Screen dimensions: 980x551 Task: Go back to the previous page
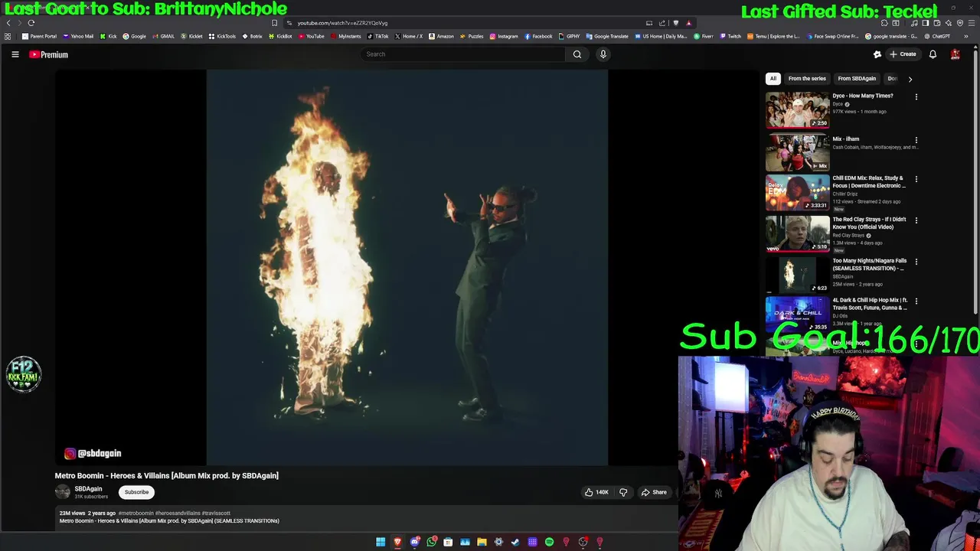[x=8, y=23]
